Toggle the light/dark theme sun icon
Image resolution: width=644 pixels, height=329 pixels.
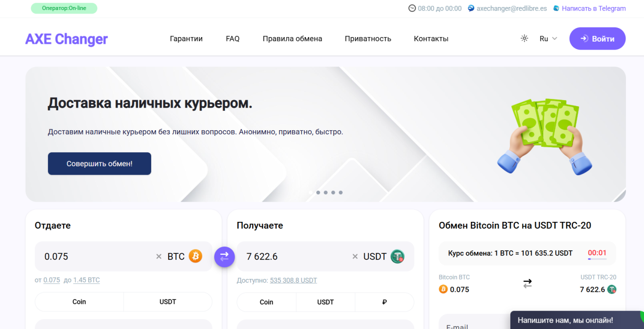pyautogui.click(x=524, y=39)
